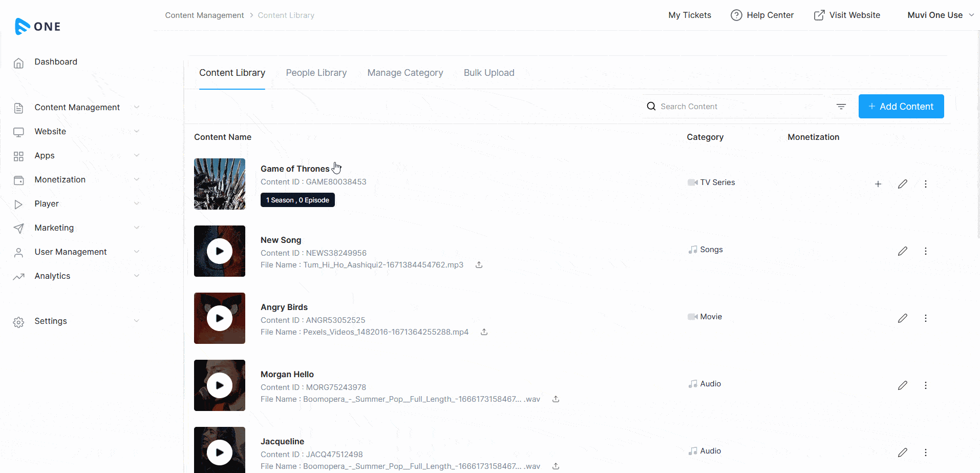The image size is (980, 473).
Task: Open the content filter icon
Action: [x=841, y=107]
